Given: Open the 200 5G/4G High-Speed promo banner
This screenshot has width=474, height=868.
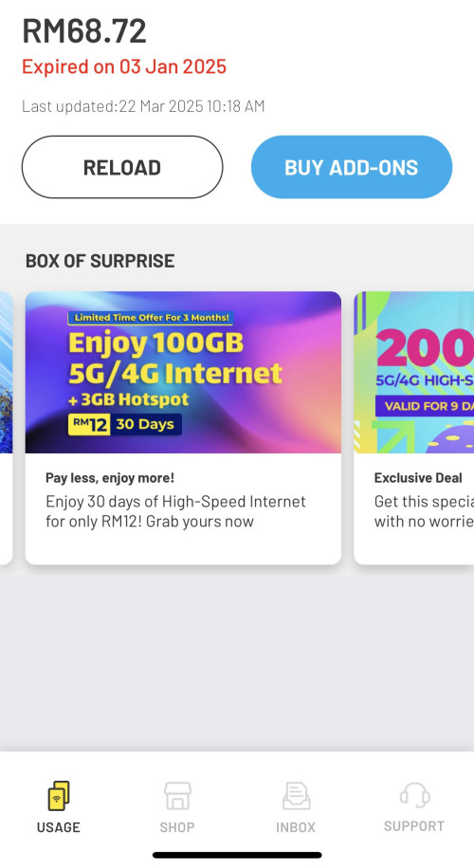Looking at the screenshot, I should pos(413,372).
